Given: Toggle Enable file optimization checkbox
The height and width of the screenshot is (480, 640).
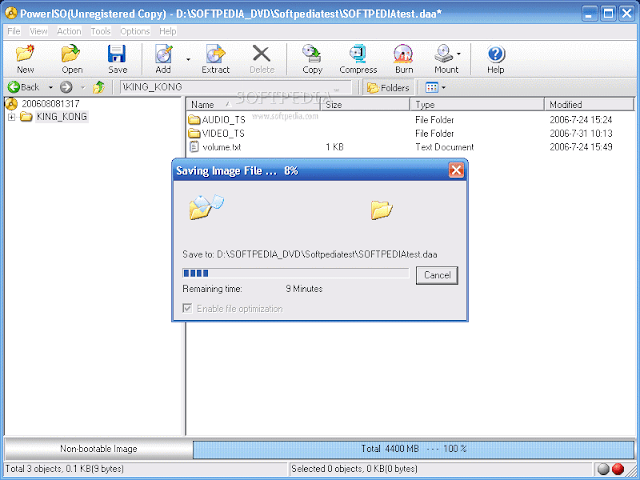Looking at the screenshot, I should [x=187, y=308].
